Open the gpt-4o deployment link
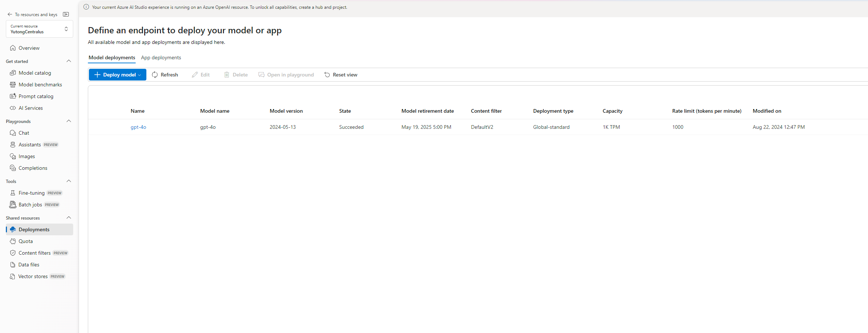The width and height of the screenshot is (868, 333). pos(138,127)
